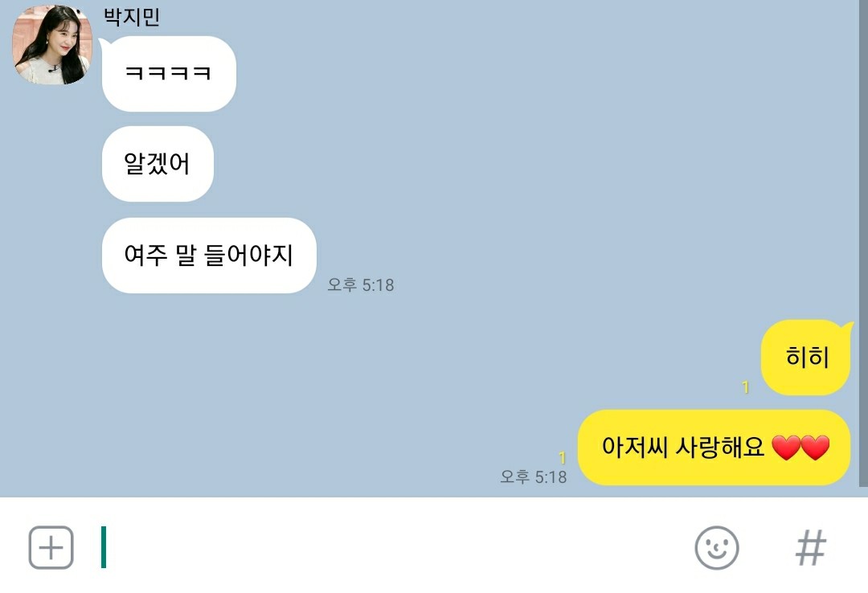
Task: Select the 알겠어 message bubble
Action: tap(158, 164)
